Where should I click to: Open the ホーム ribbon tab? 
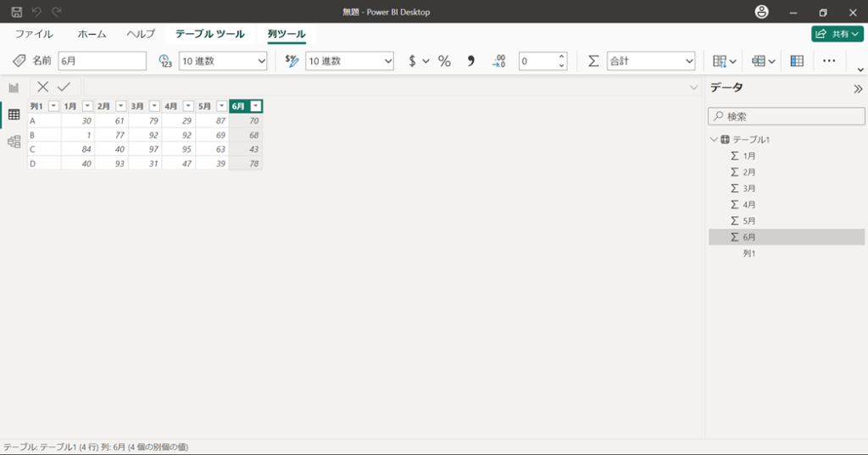pos(92,34)
